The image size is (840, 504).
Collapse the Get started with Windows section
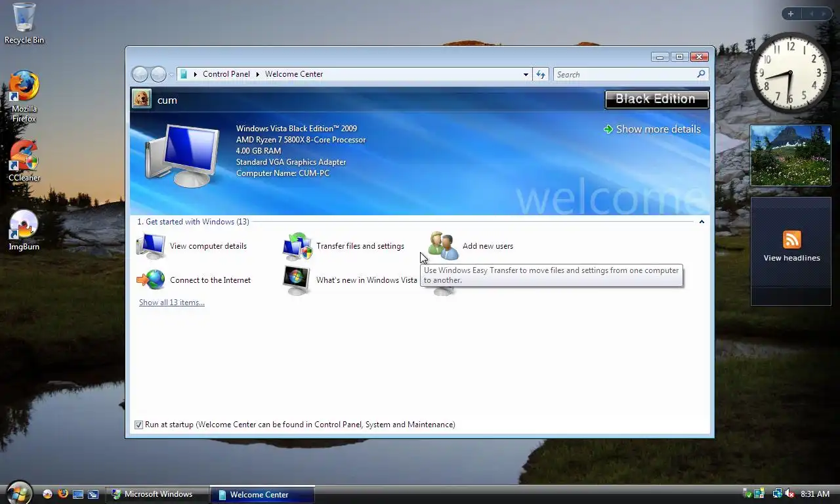702,222
